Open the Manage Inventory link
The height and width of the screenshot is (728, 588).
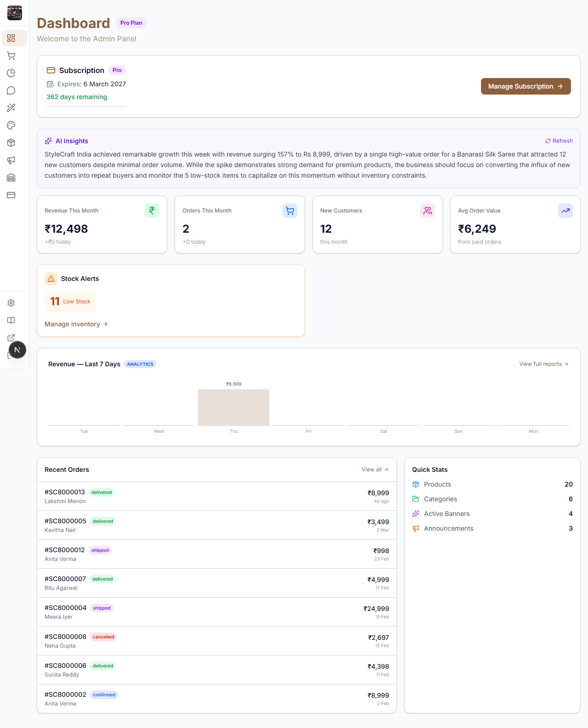(x=76, y=324)
